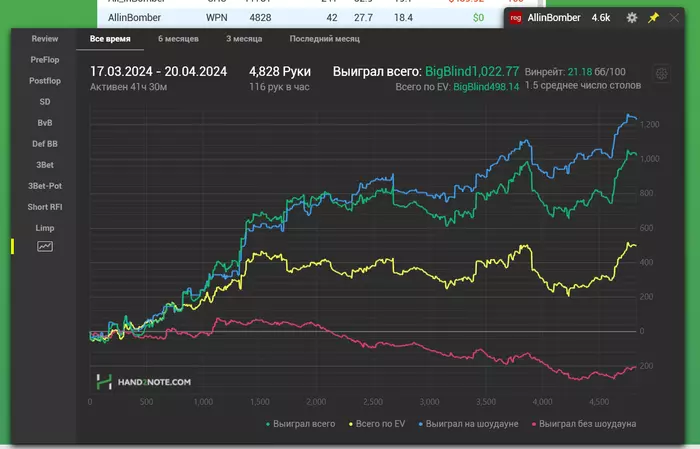Select the Последний месяц tab
The image size is (700, 449).
pyautogui.click(x=325, y=39)
